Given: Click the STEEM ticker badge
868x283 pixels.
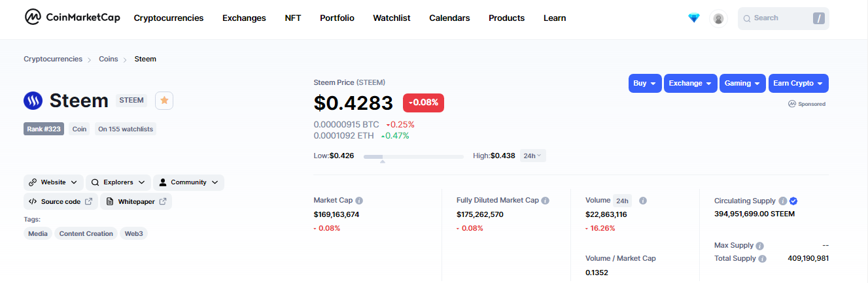Looking at the screenshot, I should (131, 100).
